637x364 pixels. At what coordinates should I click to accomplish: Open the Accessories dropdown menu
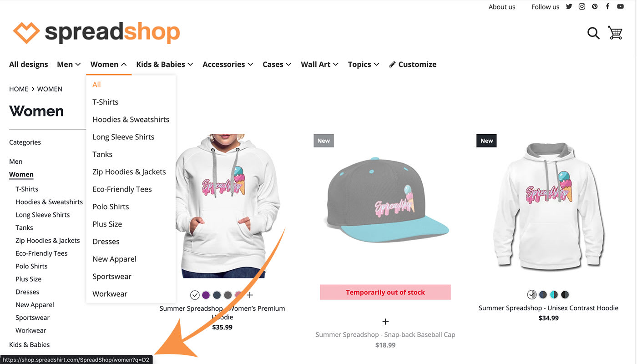click(x=227, y=64)
